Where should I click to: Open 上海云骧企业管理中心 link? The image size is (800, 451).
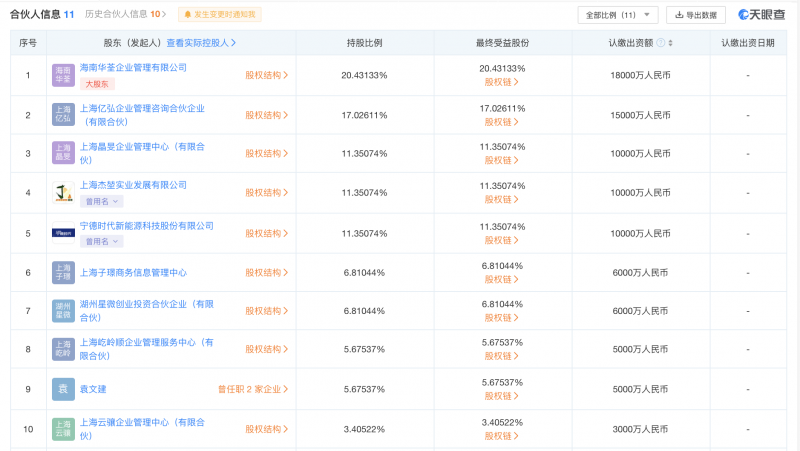(142, 429)
